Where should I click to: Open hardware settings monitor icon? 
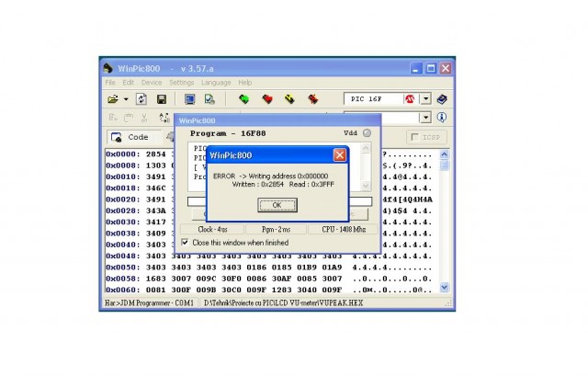click(x=190, y=99)
